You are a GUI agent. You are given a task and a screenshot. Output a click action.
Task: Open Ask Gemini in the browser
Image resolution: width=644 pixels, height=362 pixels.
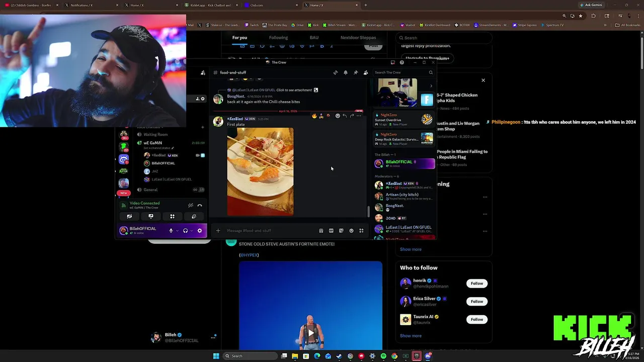point(591,5)
